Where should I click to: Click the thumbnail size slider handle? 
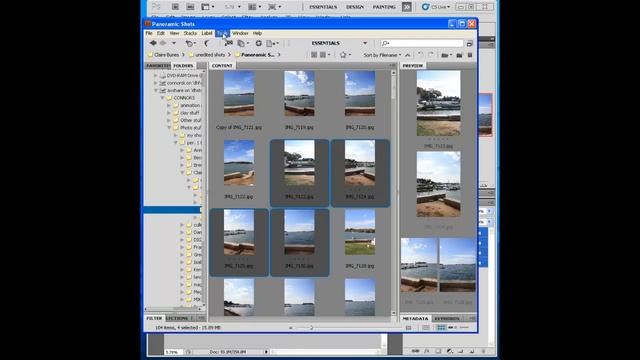(311, 328)
